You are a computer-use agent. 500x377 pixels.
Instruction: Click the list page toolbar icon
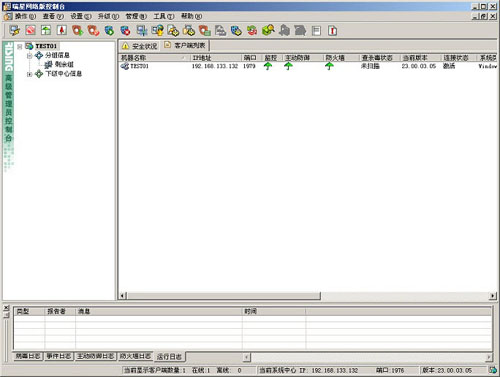[316, 31]
